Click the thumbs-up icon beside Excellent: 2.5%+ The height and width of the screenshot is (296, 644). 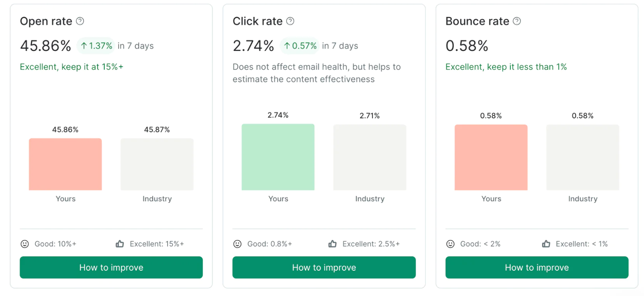pos(332,244)
